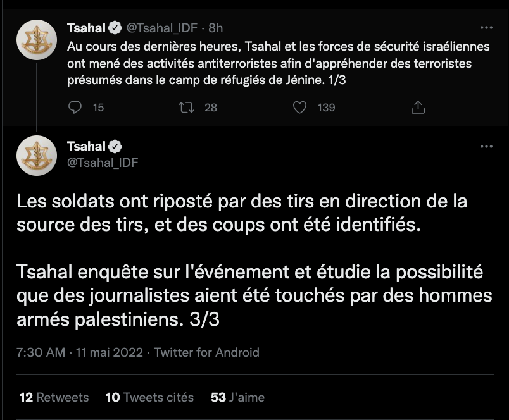Retweet the first tweet with 28 retweets
This screenshot has width=509, height=420.
(187, 108)
